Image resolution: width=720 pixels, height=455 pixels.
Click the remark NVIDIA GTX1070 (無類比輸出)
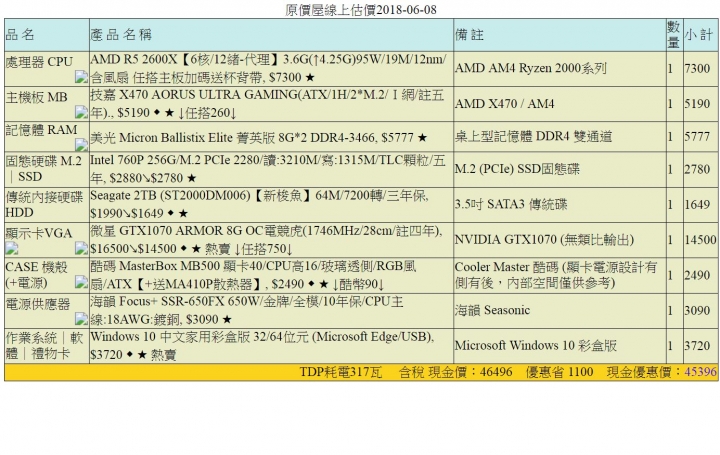[544, 239]
